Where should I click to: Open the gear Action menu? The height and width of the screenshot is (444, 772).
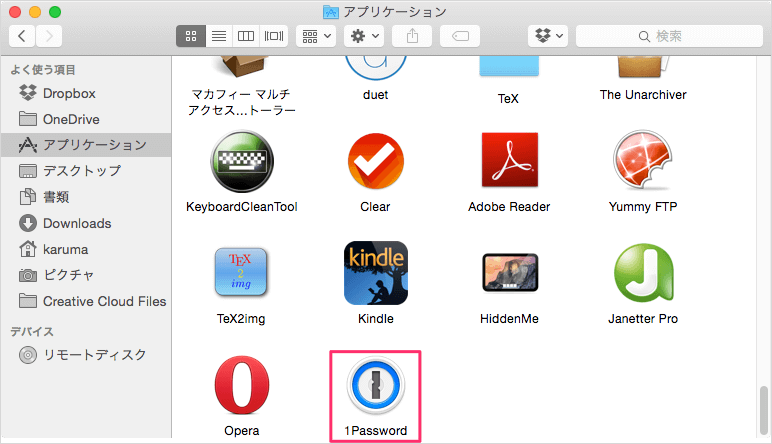tap(364, 36)
